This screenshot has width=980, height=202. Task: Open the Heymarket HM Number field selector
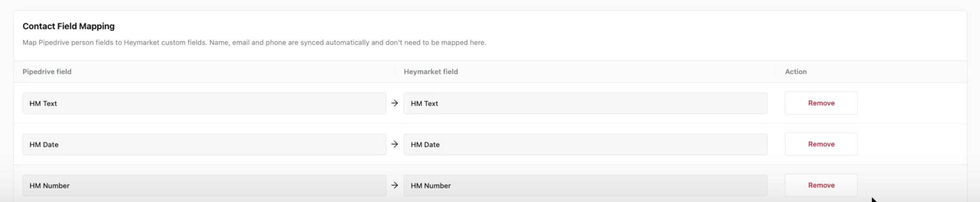(x=585, y=186)
